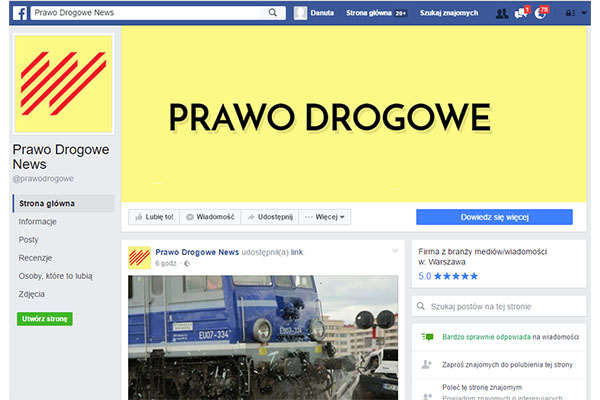Viewport: 600px width, 400px height.
Task: Open the notifications globe icon with 75 badge
Action: (541, 13)
